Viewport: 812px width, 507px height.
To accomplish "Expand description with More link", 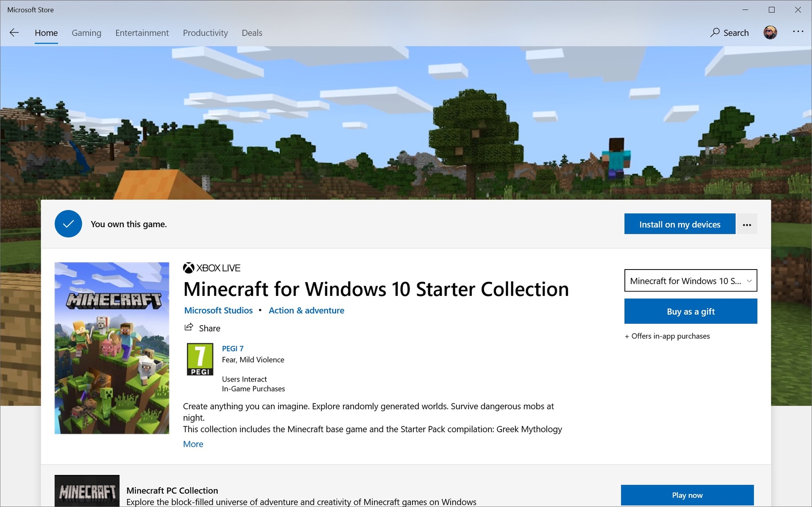I will coord(193,444).
